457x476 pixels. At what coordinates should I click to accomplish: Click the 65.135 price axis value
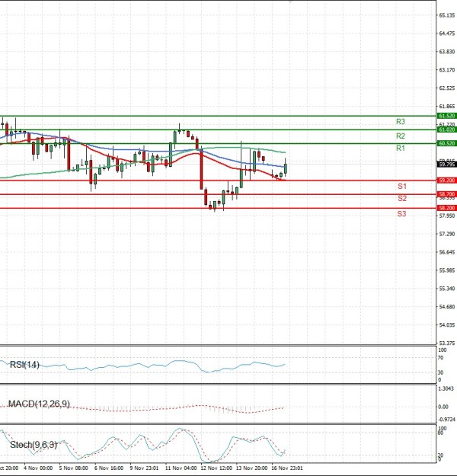point(446,15)
